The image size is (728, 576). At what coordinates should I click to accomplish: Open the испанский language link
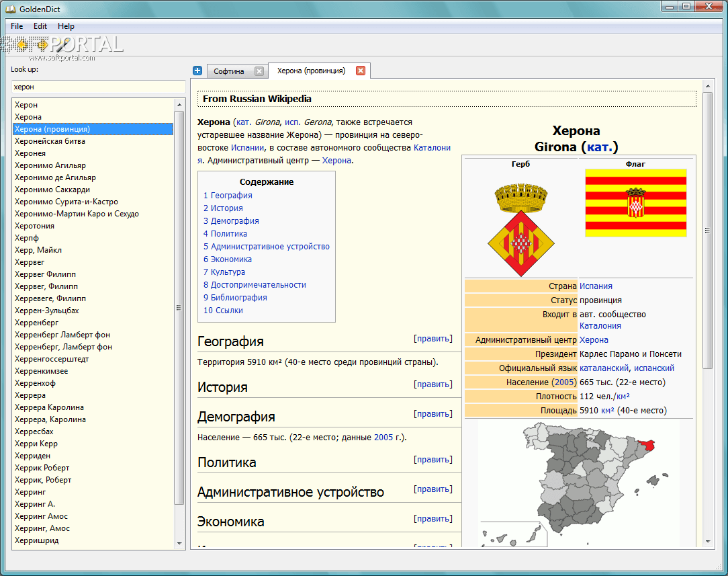point(654,368)
